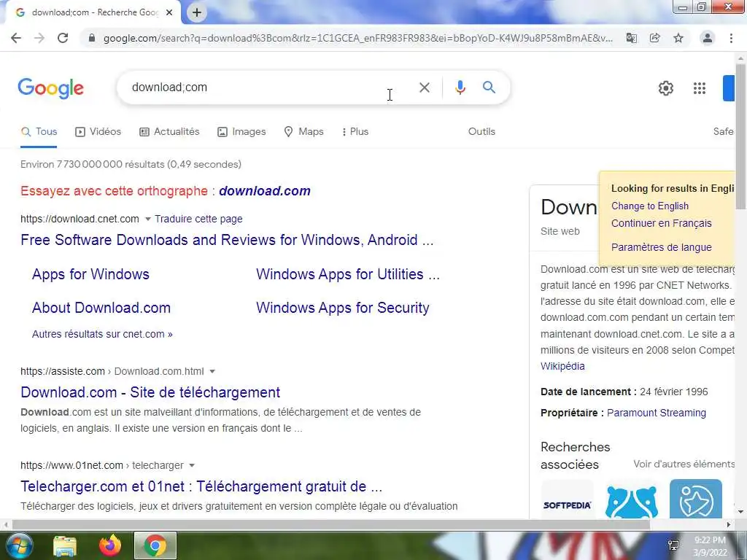Click the padlock site info icon
747x560 pixels.
pyautogui.click(x=92, y=38)
